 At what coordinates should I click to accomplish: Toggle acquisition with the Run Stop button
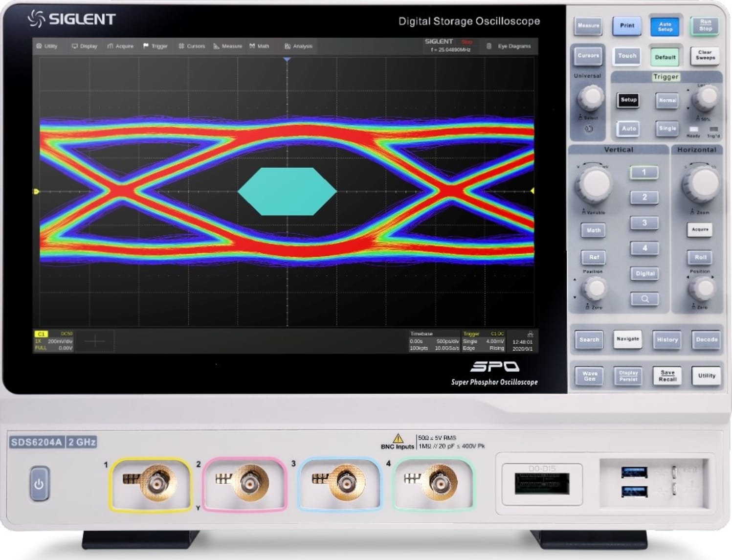(704, 26)
